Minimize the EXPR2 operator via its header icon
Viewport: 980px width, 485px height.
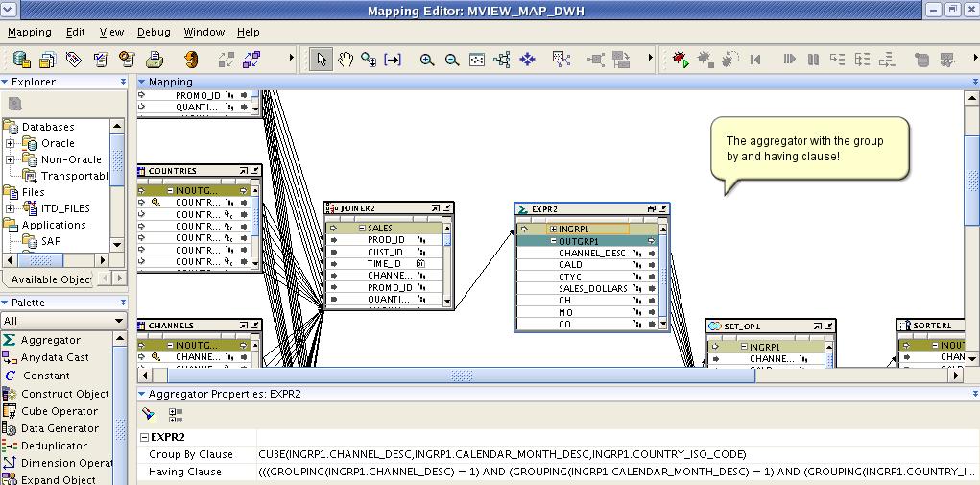[x=662, y=209]
